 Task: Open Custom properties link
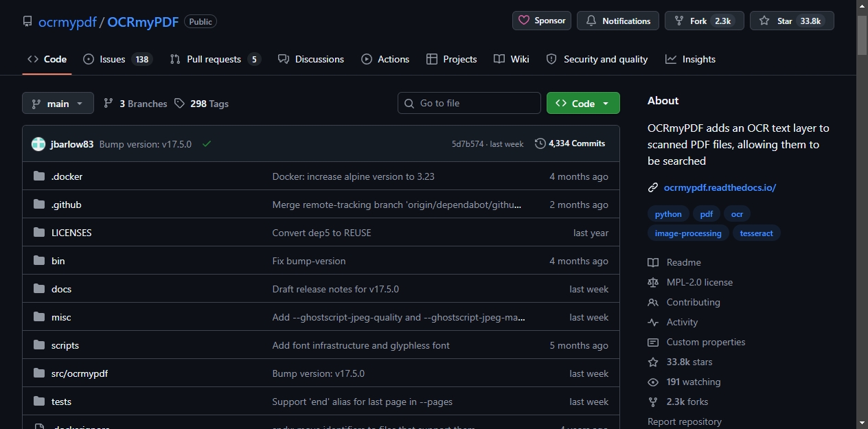point(696,342)
